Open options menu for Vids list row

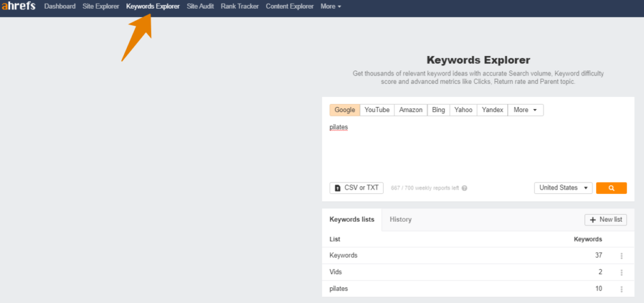[x=621, y=272]
